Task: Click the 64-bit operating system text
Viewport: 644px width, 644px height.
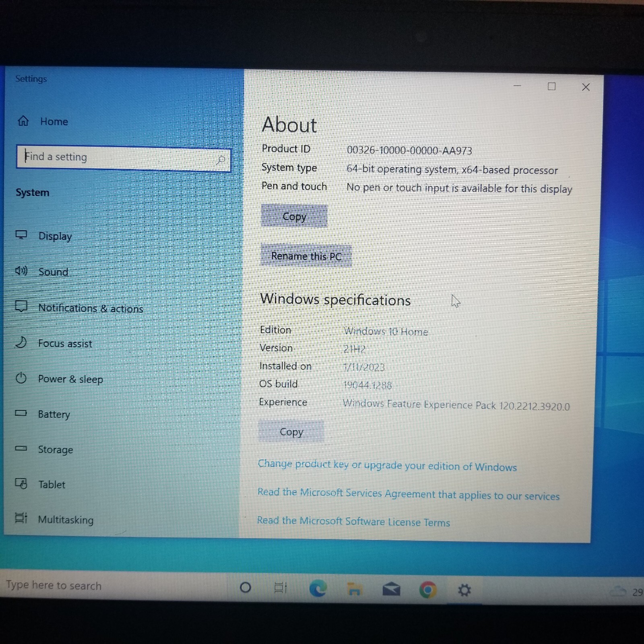Action: 452,169
